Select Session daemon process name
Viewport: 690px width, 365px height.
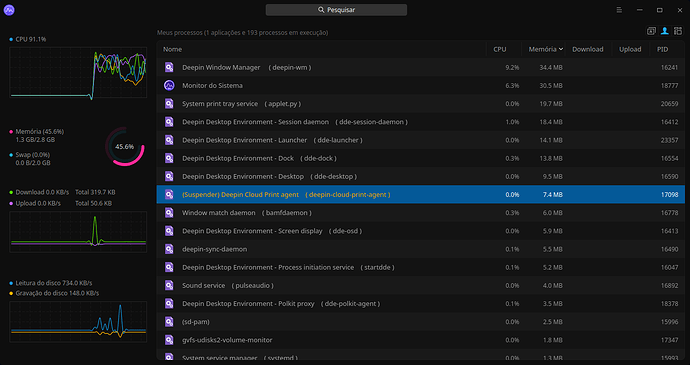point(295,122)
